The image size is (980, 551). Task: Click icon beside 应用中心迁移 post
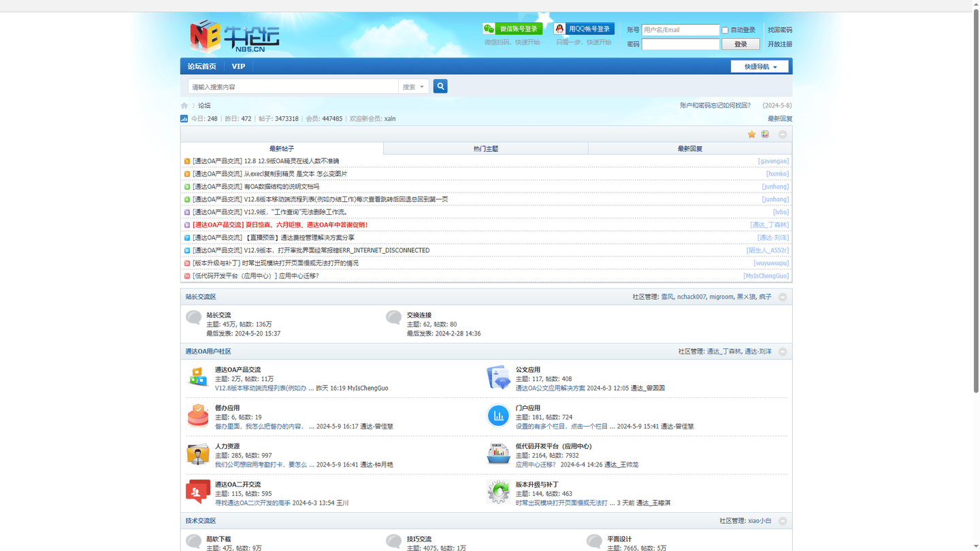(187, 276)
